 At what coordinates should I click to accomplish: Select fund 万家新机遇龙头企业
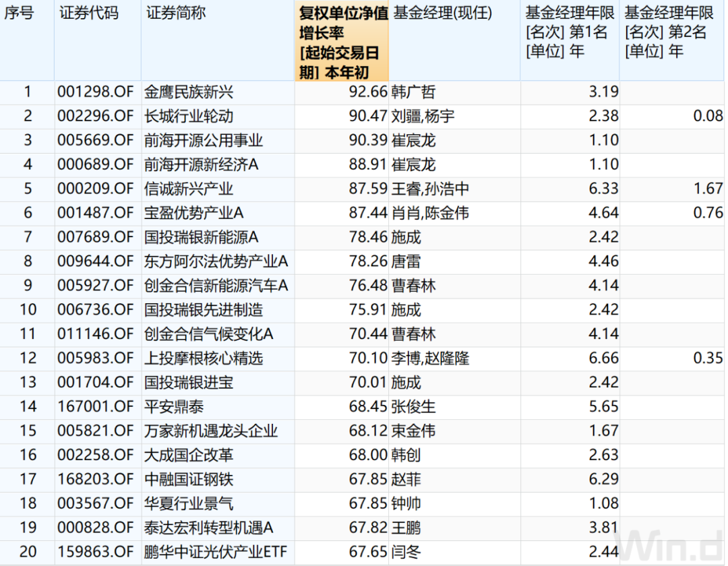(x=211, y=431)
